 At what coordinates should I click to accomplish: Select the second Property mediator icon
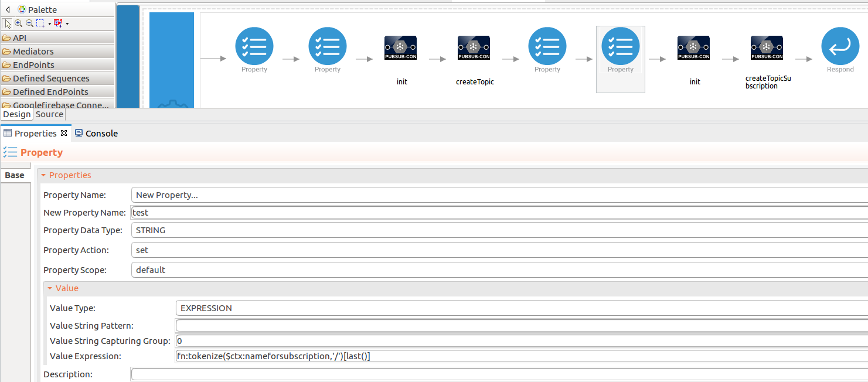click(328, 46)
